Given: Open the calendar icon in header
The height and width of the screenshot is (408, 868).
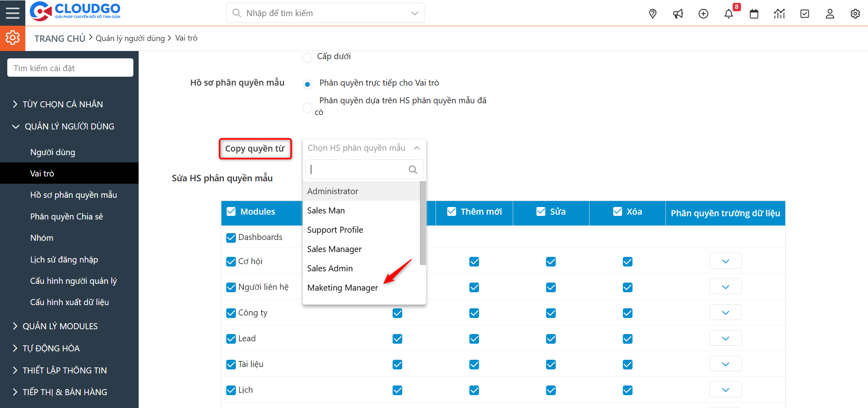Looking at the screenshot, I should coord(754,14).
